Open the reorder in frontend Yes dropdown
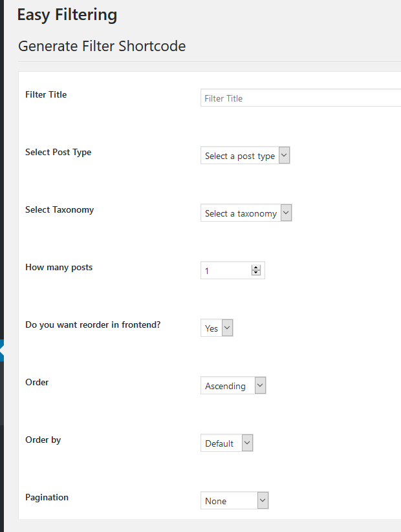 pyautogui.click(x=217, y=328)
